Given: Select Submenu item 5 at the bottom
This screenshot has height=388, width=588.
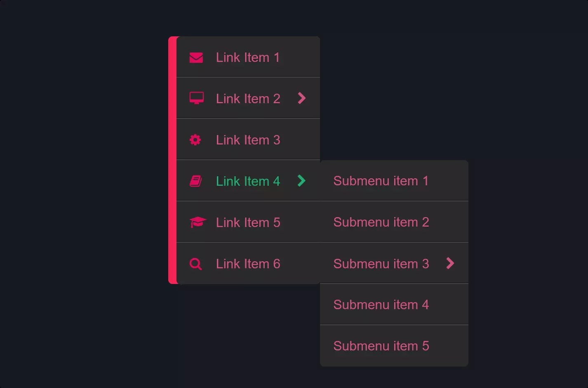Looking at the screenshot, I should [381, 346].
